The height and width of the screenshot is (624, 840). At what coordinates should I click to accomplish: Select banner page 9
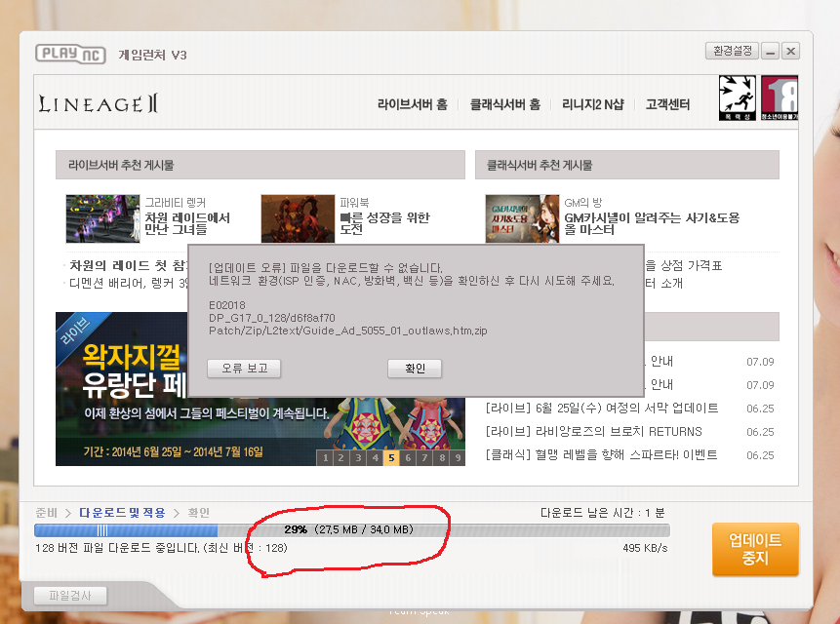tap(458, 457)
